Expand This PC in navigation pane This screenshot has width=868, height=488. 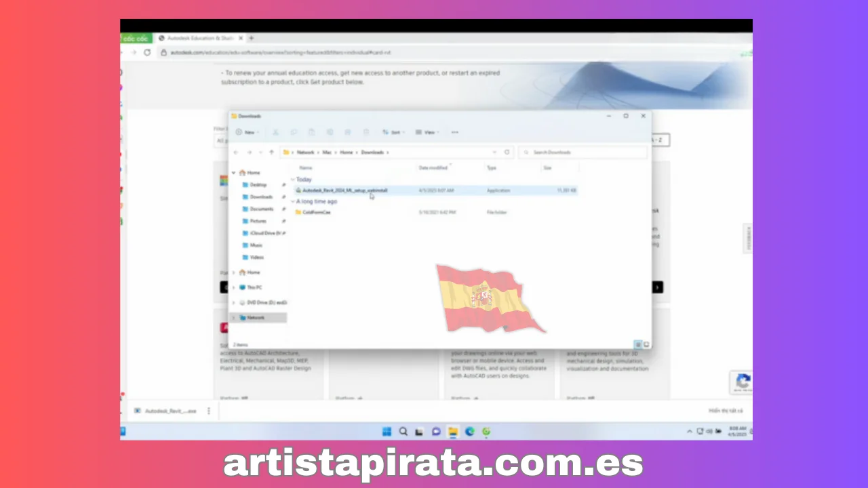[x=234, y=287]
